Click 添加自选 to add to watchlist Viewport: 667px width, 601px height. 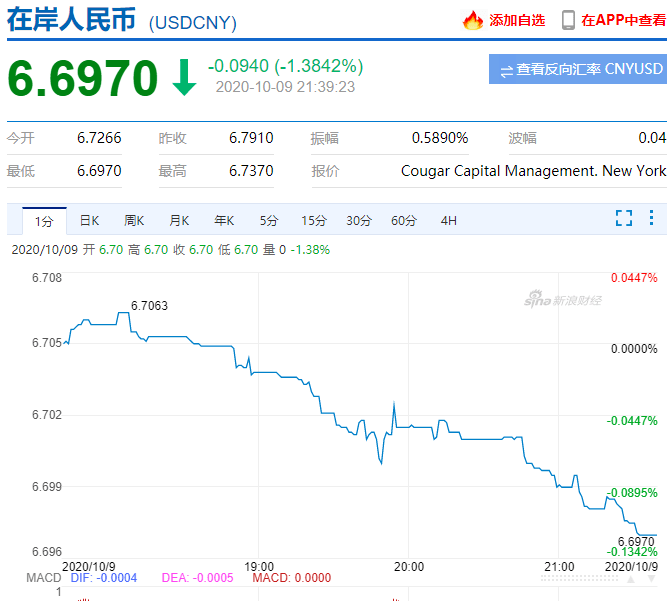(517, 20)
